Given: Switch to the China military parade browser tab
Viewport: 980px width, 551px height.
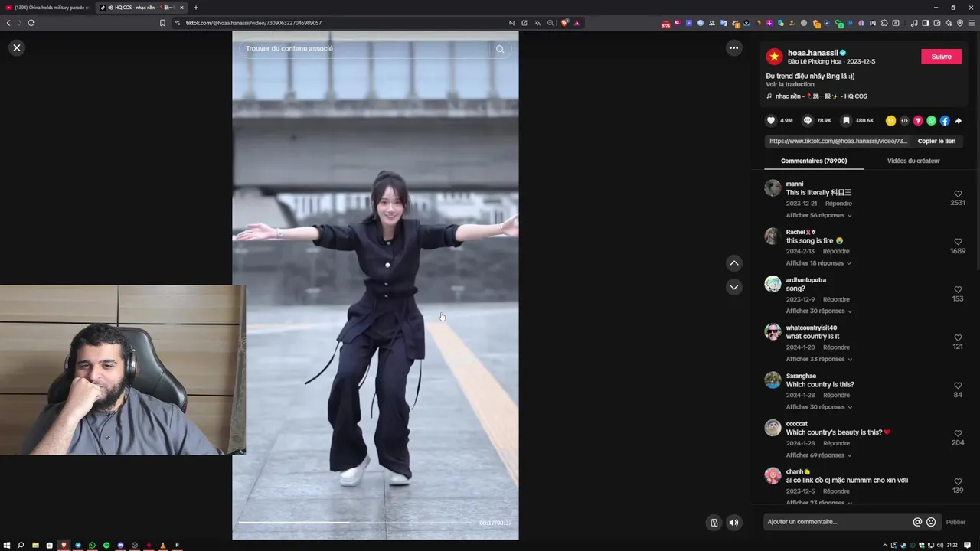Looking at the screenshot, I should pyautogui.click(x=47, y=8).
